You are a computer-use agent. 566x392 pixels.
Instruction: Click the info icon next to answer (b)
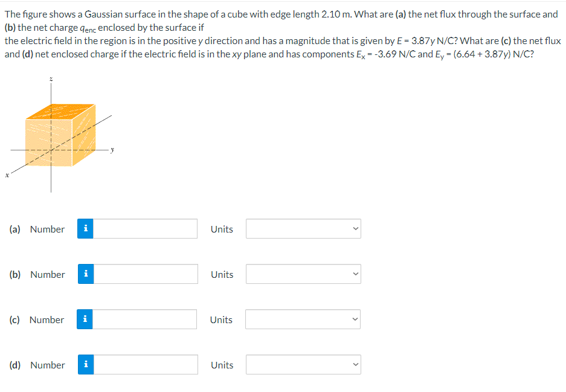pyautogui.click(x=85, y=274)
